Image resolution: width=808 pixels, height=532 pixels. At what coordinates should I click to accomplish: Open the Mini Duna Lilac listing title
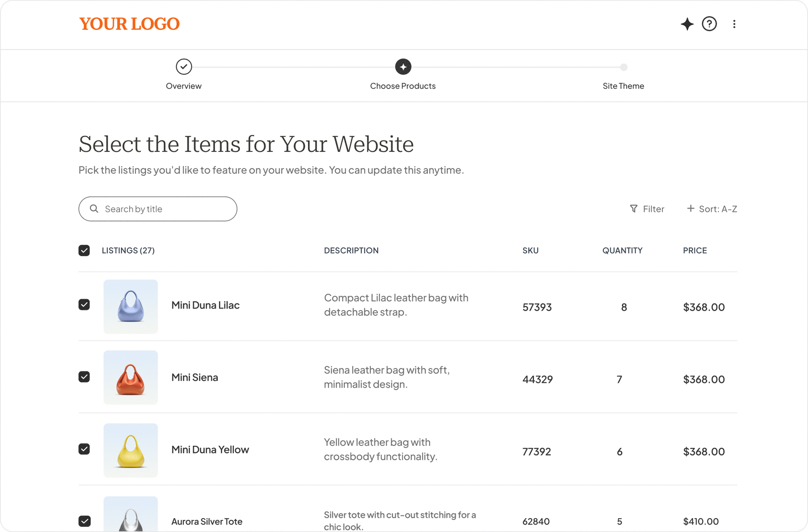205,305
